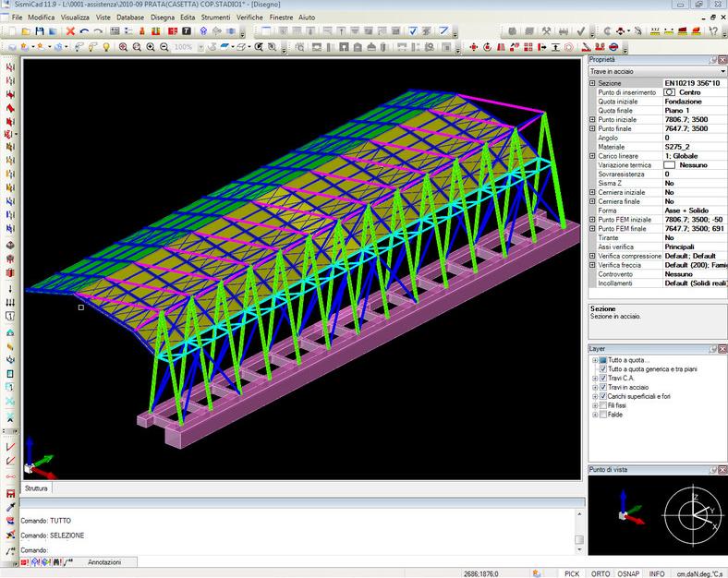This screenshot has width=728, height=578.
Task: Open the Database menu
Action: tap(129, 18)
